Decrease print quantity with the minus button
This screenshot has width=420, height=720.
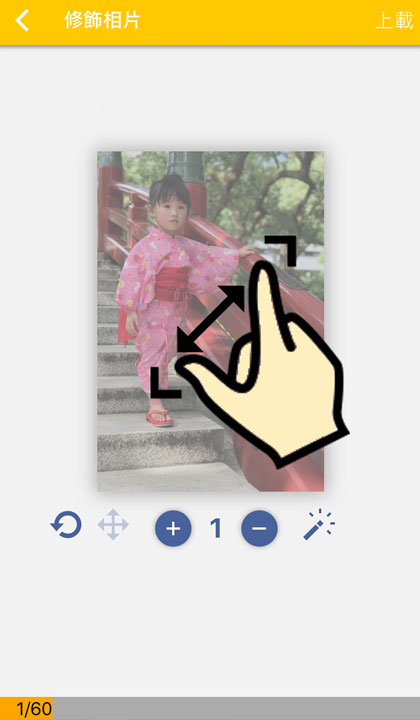(259, 529)
